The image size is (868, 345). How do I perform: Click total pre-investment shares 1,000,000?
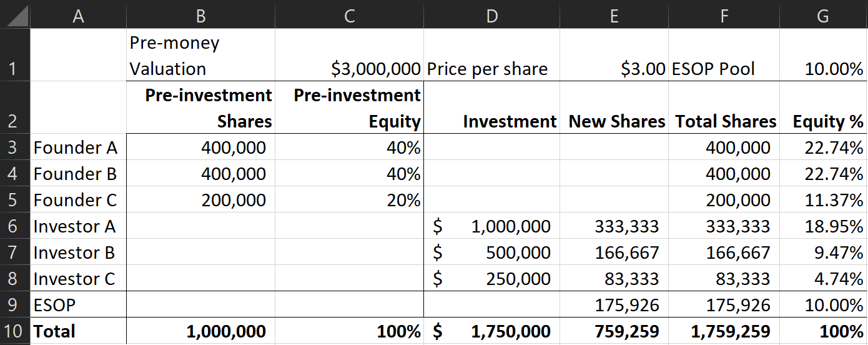click(200, 331)
